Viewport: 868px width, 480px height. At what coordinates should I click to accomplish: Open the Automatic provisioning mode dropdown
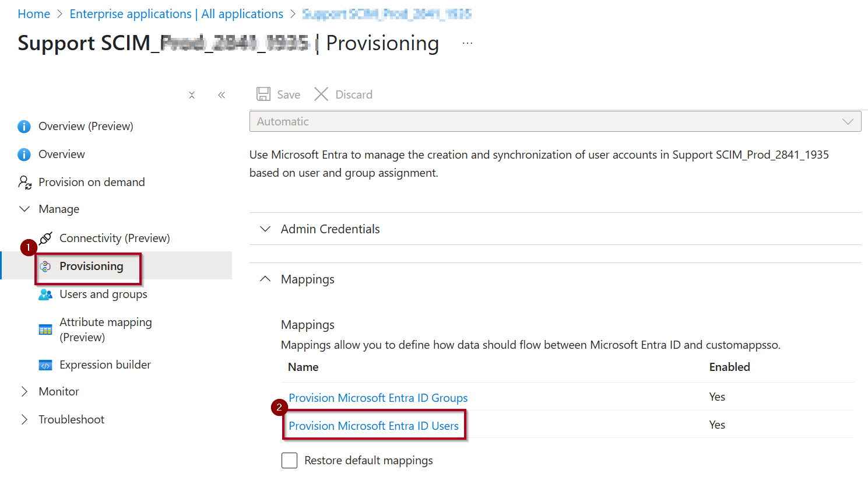coord(555,121)
